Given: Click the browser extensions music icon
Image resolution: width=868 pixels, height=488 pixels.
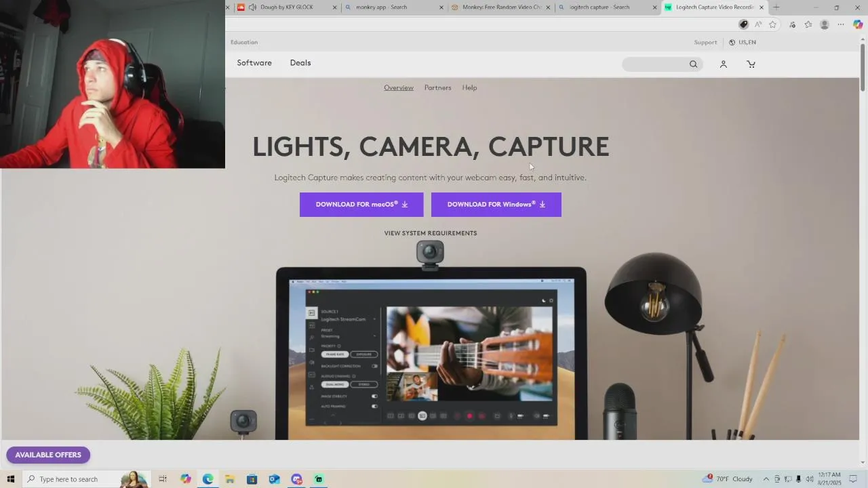Looking at the screenshot, I should click(792, 24).
